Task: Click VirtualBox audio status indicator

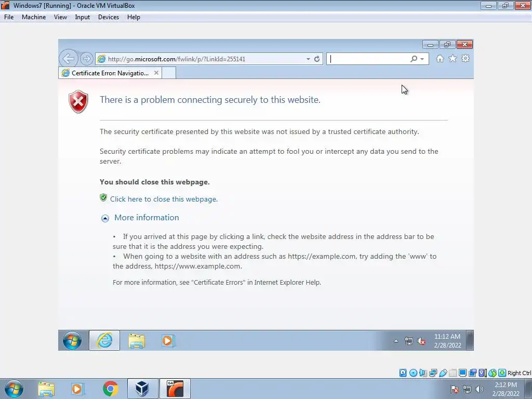Action: pos(423,373)
